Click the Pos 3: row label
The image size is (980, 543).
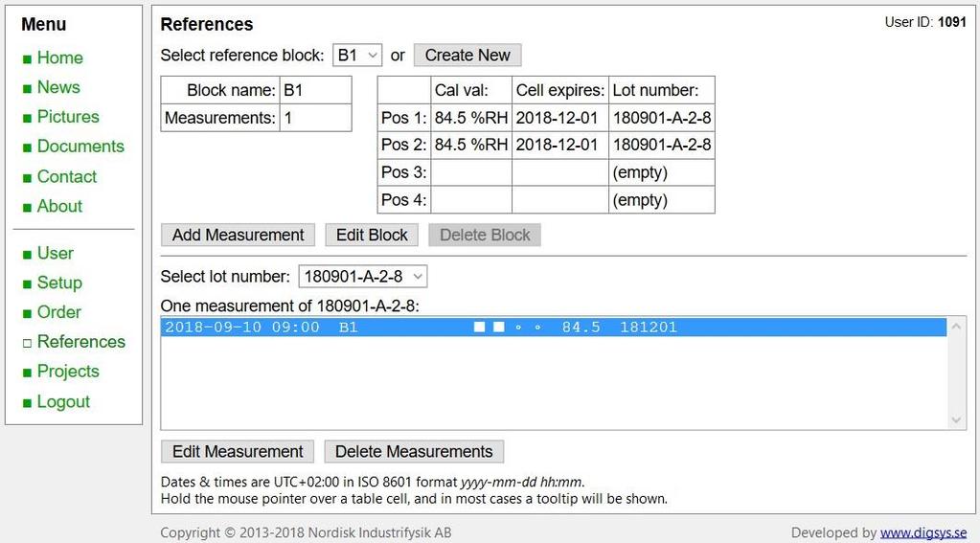403,171
